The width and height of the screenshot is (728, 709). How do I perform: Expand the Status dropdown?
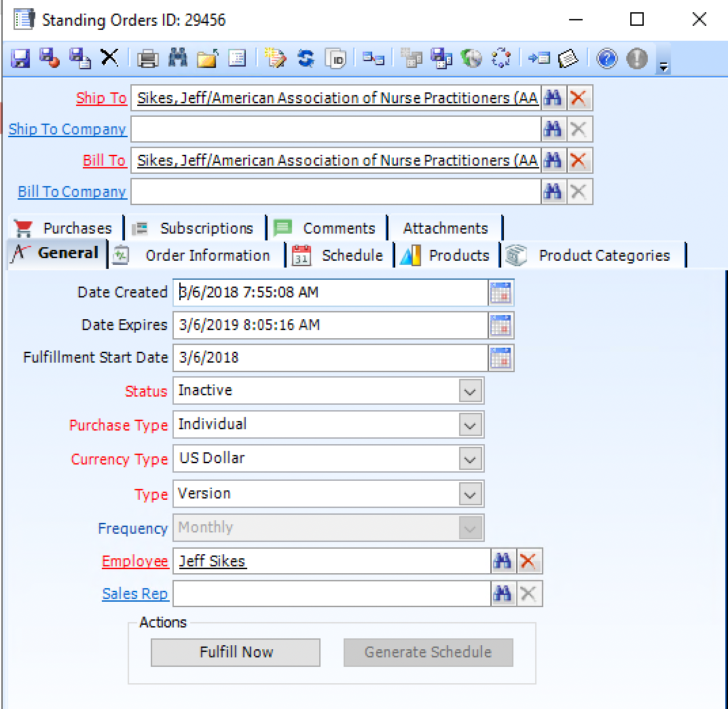pos(470,391)
